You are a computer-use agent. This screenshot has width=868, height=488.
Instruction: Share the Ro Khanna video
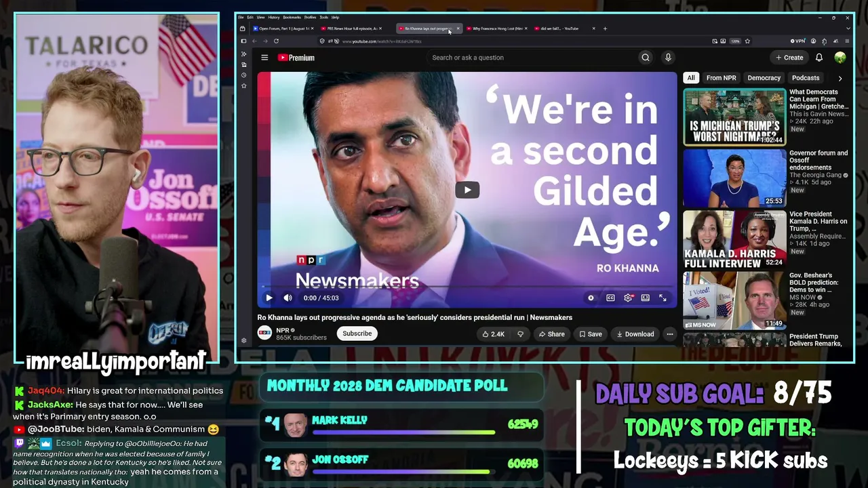click(x=551, y=334)
